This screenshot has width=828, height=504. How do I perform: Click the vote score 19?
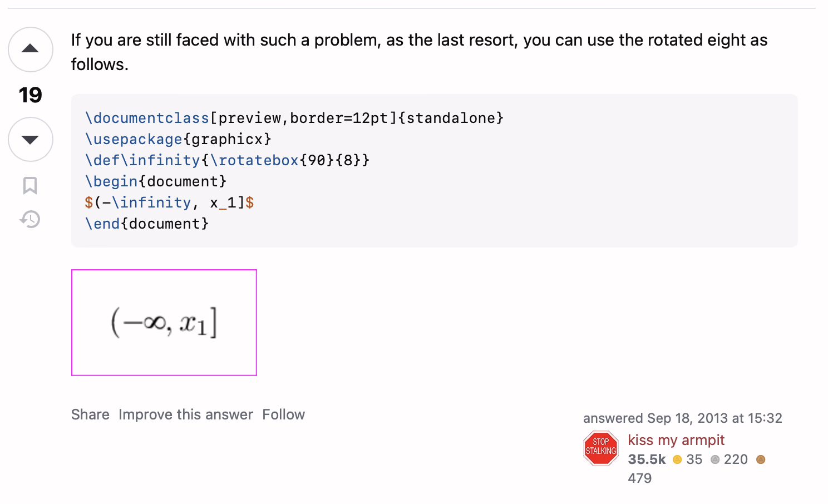point(31,95)
